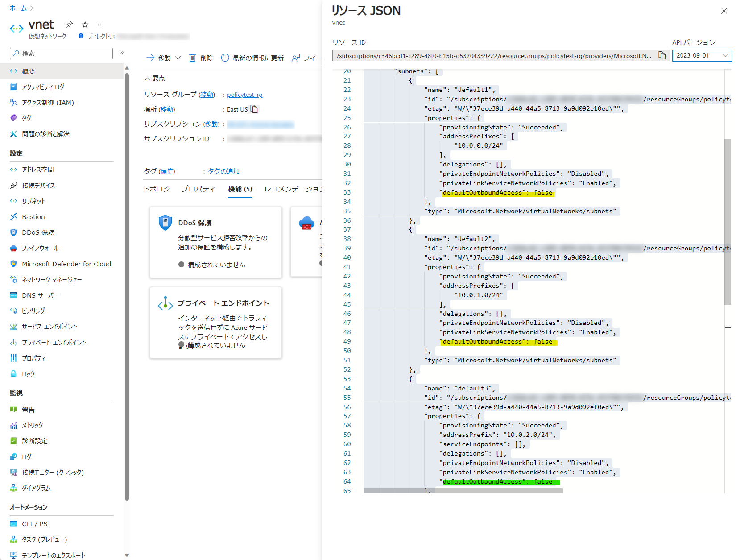The width and height of the screenshot is (740, 560).
Task: Click the ホーム breadcrumb link
Action: pyautogui.click(x=18, y=8)
